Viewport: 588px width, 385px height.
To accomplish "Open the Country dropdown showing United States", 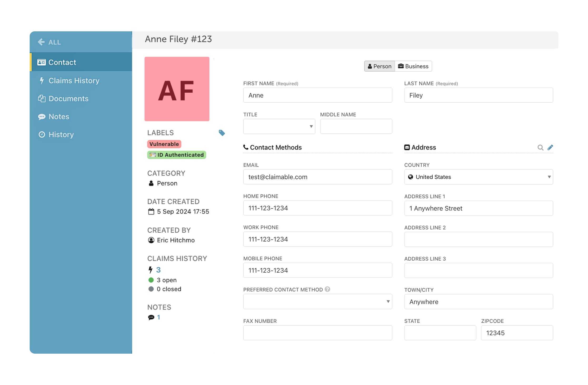I will coord(478,177).
